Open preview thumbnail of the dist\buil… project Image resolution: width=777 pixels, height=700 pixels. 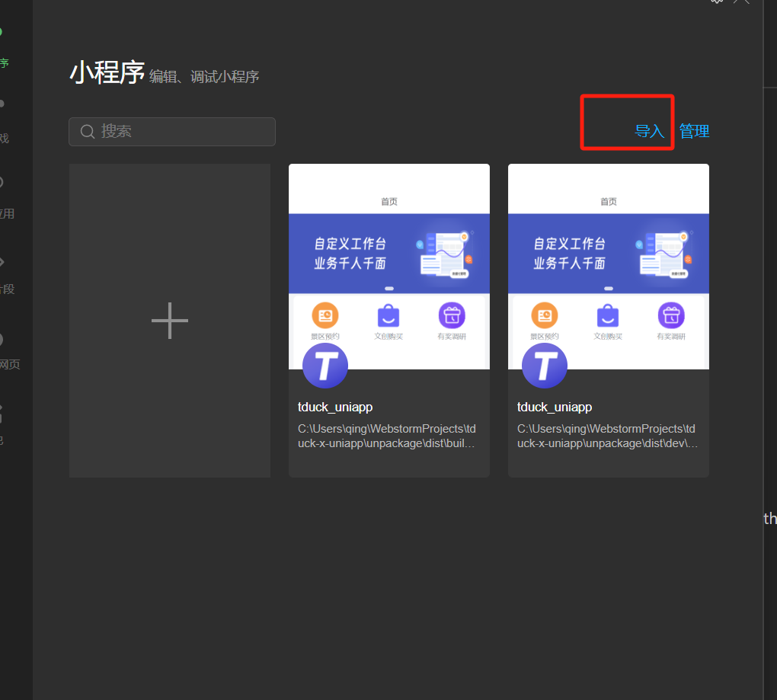point(389,267)
